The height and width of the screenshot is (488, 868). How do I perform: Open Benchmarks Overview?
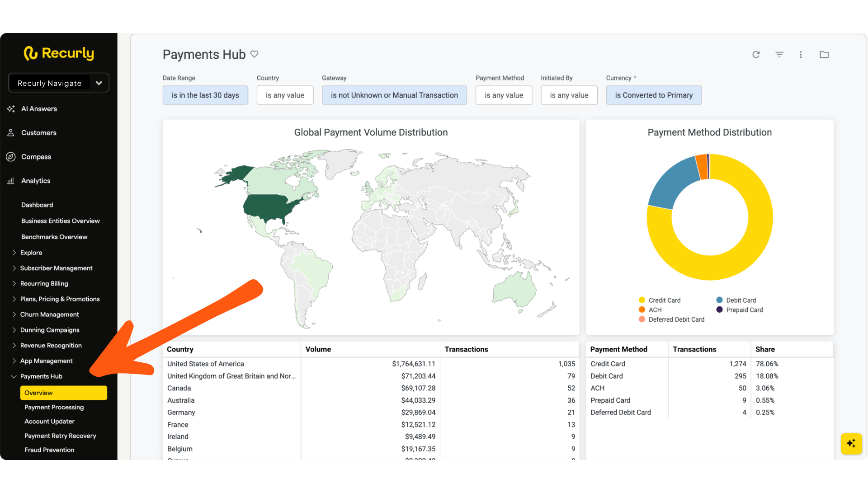click(54, 237)
